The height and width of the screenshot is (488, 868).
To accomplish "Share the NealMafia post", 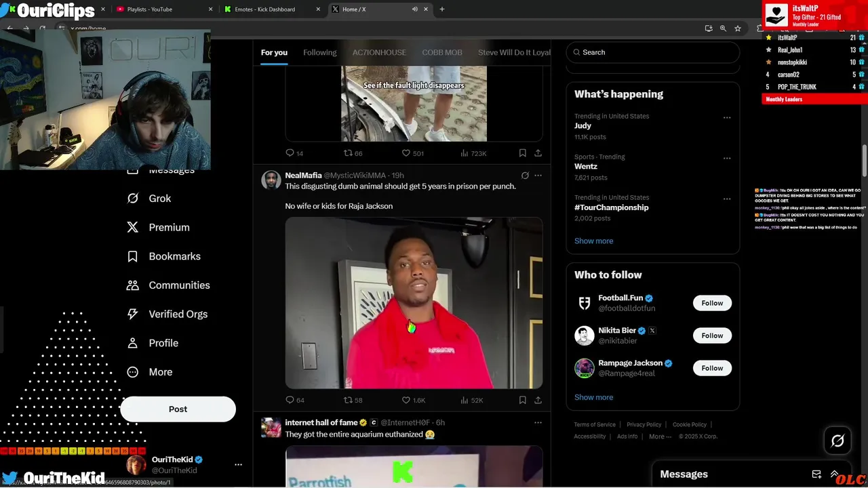I will 538,401.
